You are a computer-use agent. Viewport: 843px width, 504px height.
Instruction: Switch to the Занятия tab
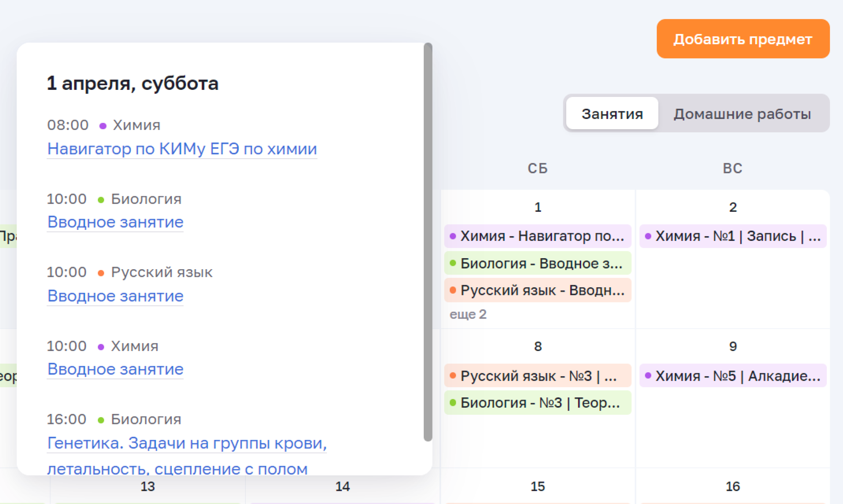[x=612, y=113]
